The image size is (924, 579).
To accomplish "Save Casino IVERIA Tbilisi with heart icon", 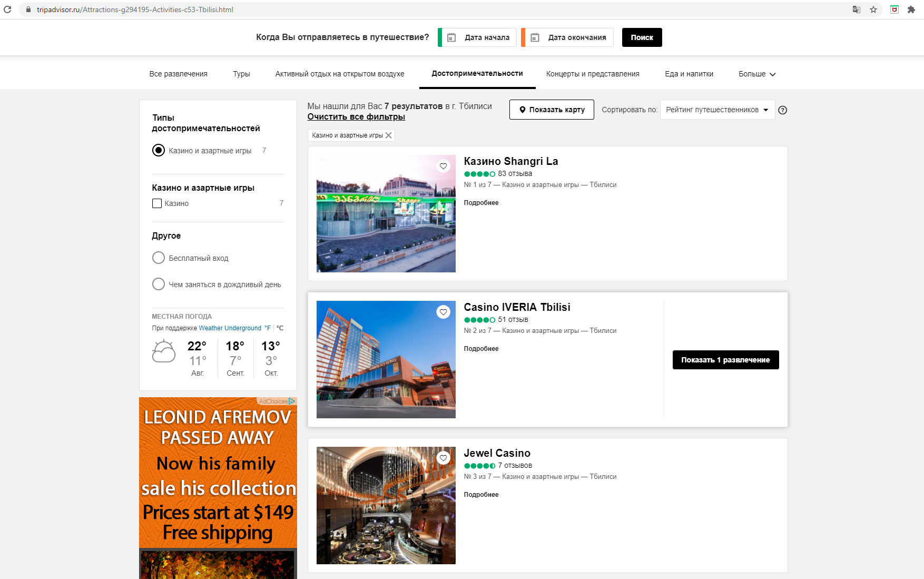I will pyautogui.click(x=444, y=312).
